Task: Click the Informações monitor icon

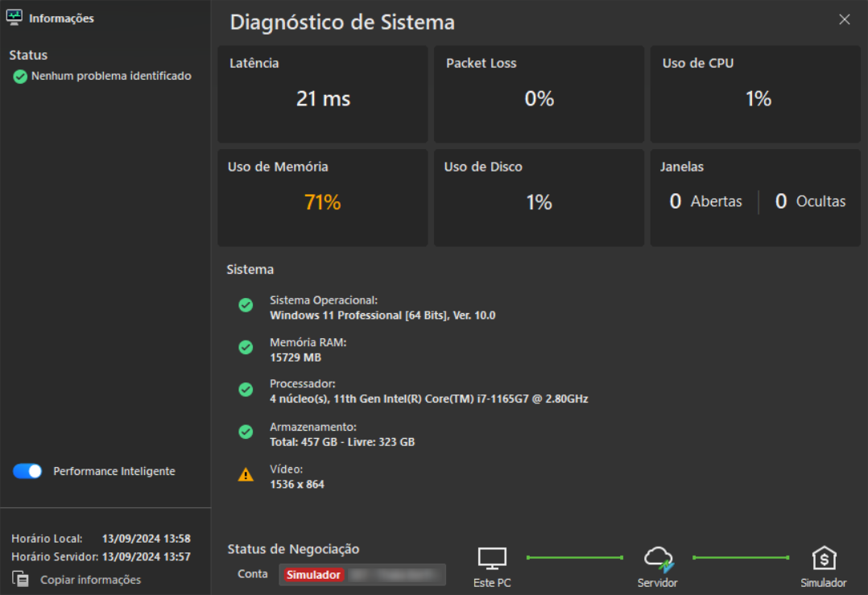Action: [14, 18]
